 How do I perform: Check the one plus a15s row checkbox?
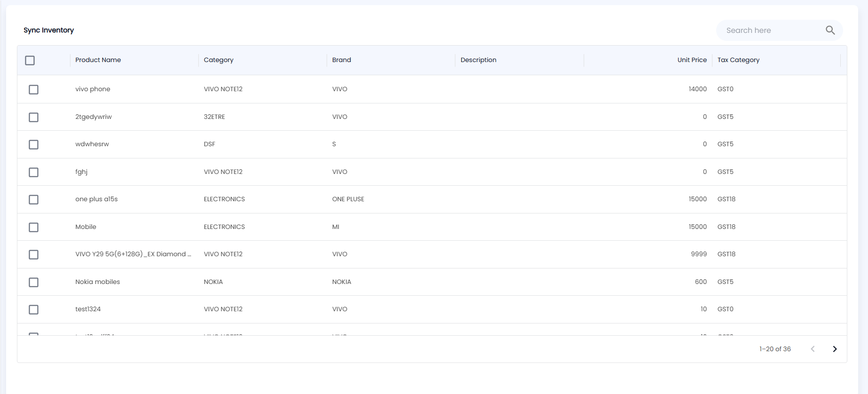point(33,199)
